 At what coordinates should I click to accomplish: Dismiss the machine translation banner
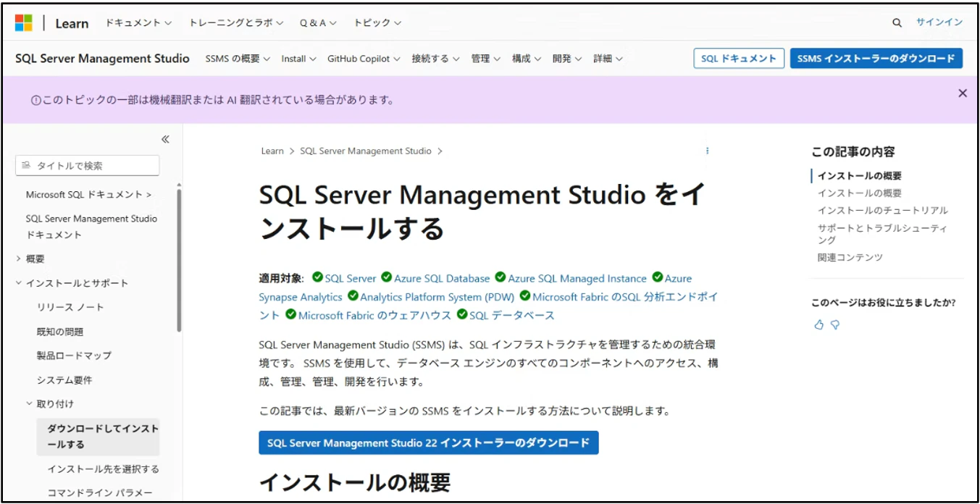963,93
